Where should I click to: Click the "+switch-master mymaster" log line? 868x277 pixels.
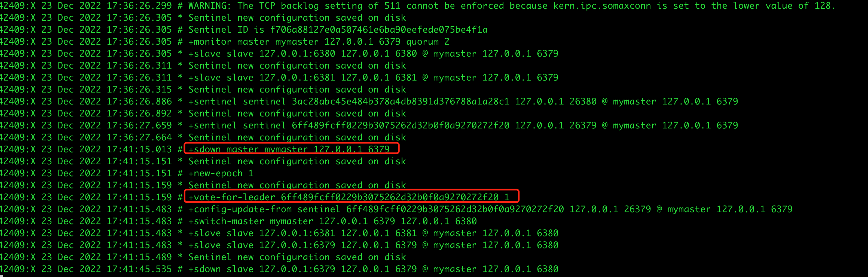point(332,221)
